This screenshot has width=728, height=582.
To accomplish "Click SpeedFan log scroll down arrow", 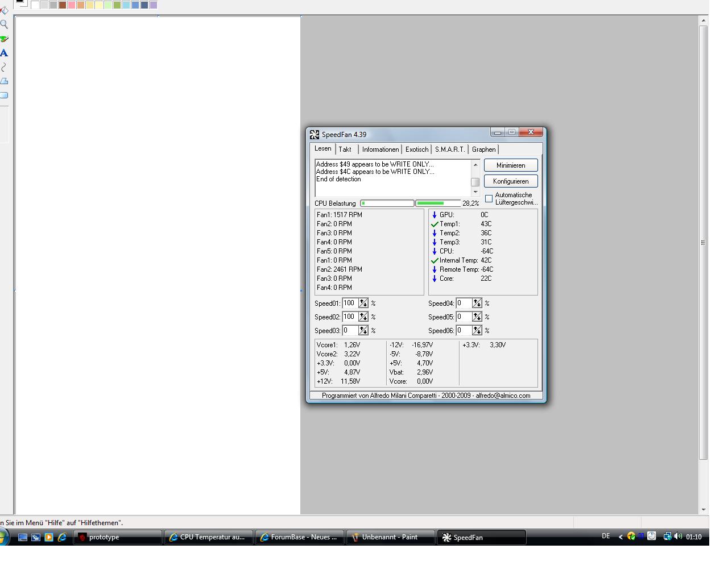I will (475, 192).
